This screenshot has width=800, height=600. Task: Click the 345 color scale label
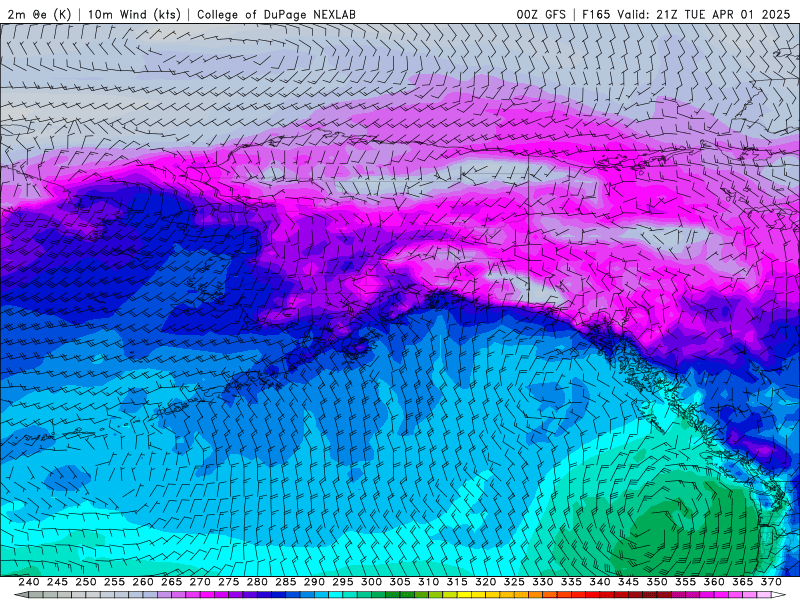pyautogui.click(x=629, y=582)
